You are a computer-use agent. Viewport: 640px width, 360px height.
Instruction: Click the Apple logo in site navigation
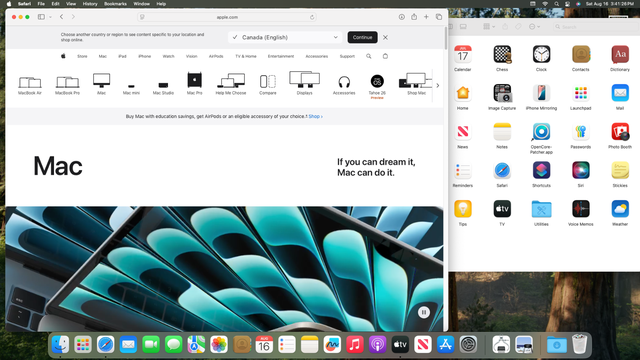[63, 56]
